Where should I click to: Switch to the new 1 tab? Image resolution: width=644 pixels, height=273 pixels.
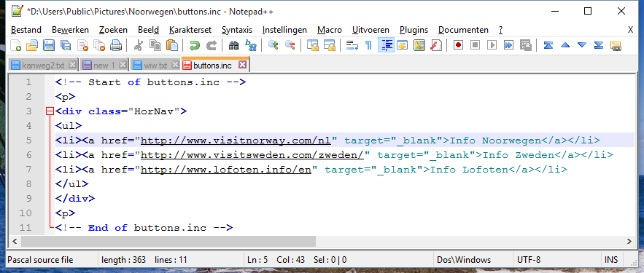[x=104, y=65]
